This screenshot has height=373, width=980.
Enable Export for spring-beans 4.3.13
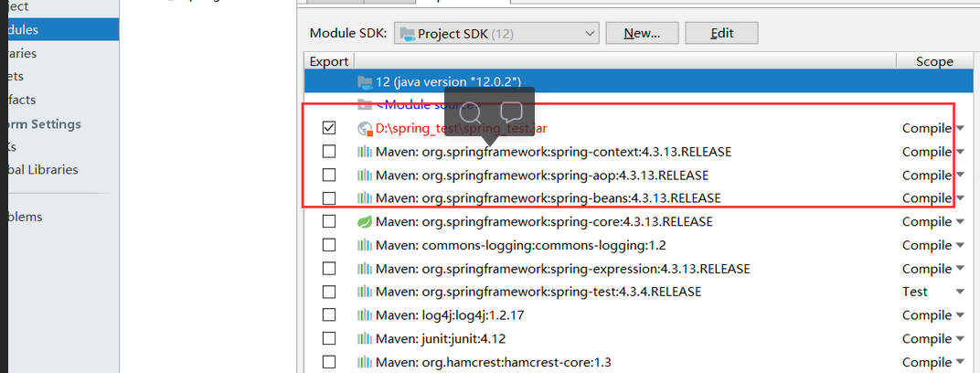(x=329, y=198)
